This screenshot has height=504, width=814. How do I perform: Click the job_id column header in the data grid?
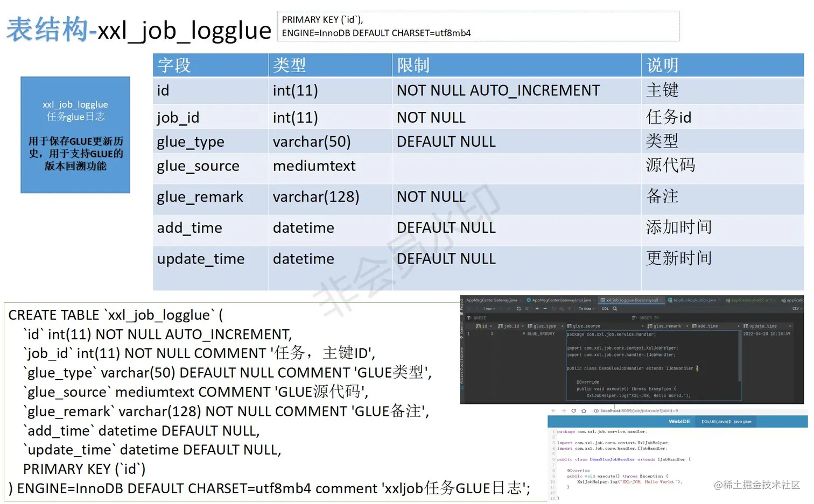[510, 326]
